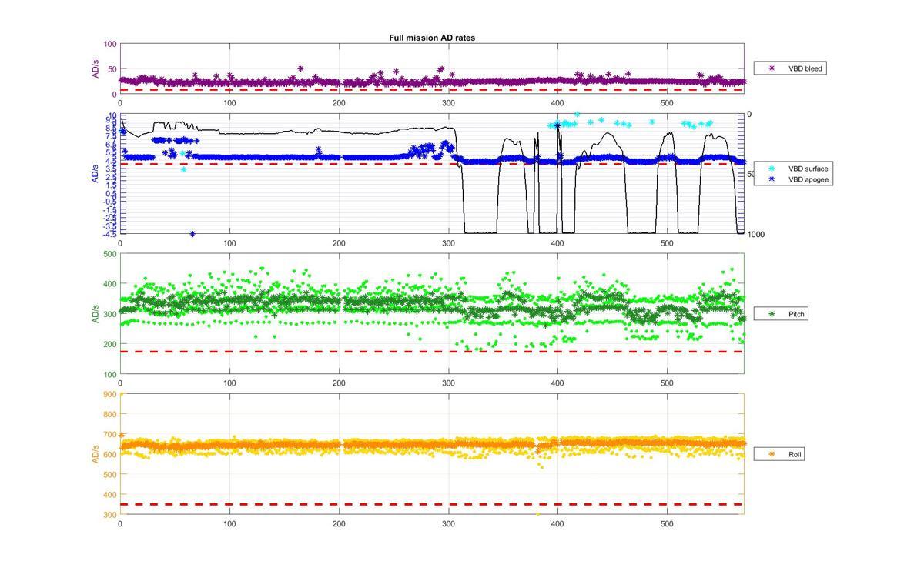The image size is (924, 578).
Task: Click the cyan star marker in VBD surface legend
Action: pos(772,168)
